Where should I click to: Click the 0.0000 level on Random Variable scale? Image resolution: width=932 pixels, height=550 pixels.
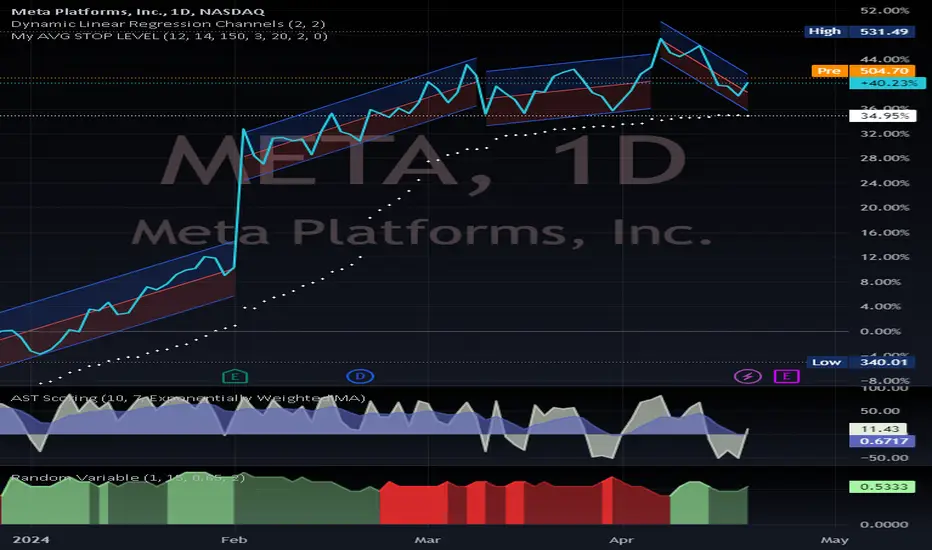(884, 524)
